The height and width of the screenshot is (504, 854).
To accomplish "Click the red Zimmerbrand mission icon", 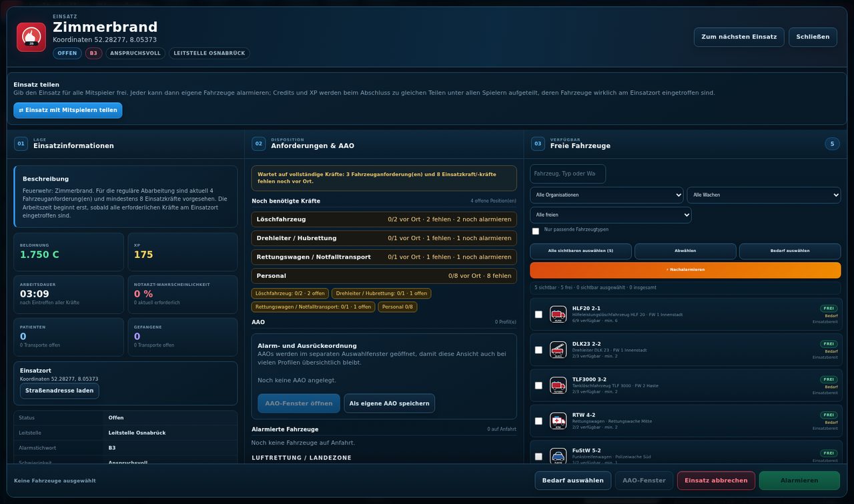I will 31,37.
